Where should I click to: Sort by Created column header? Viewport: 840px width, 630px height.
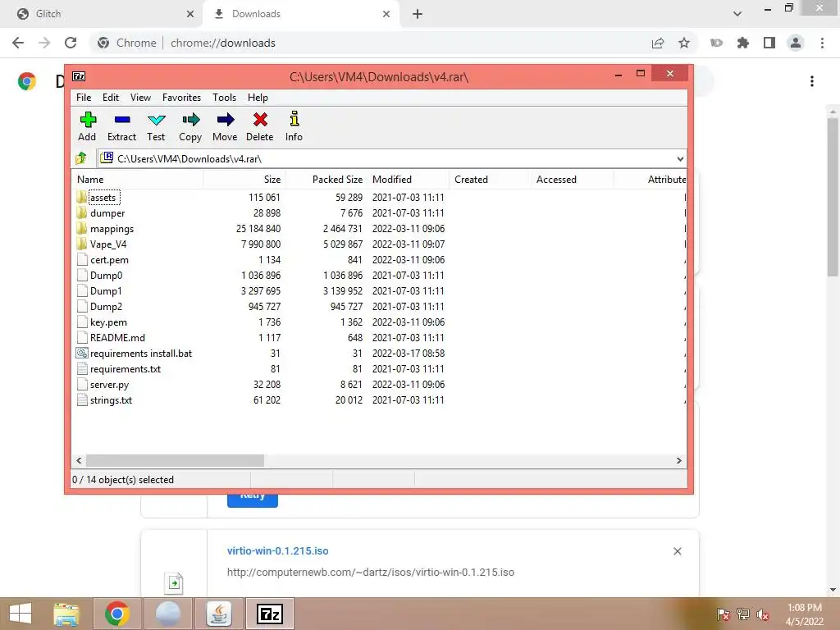490,180
